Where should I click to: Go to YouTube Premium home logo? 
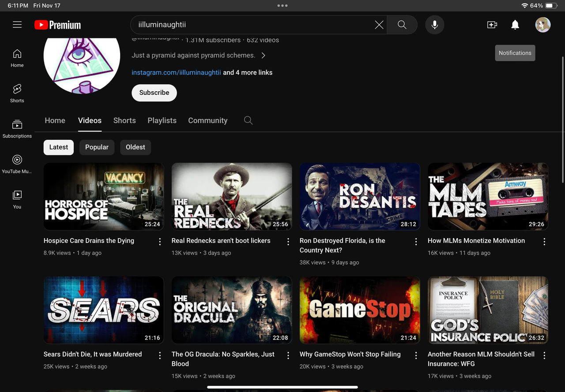tap(58, 25)
